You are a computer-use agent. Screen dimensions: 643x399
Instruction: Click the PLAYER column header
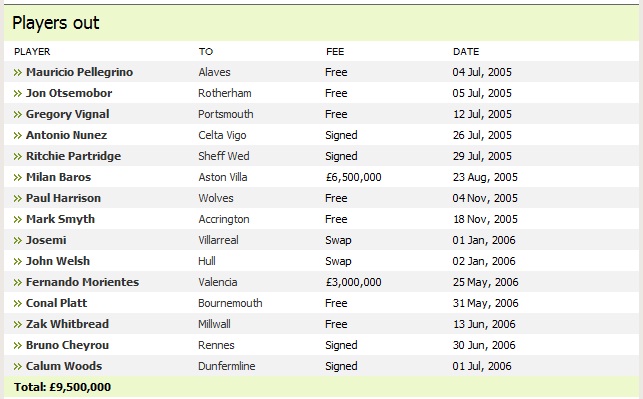point(32,52)
